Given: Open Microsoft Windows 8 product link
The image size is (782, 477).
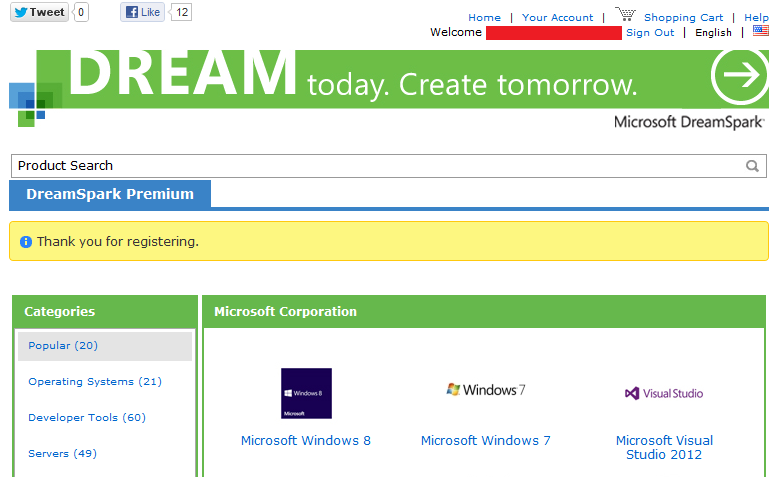Looking at the screenshot, I should [x=306, y=441].
